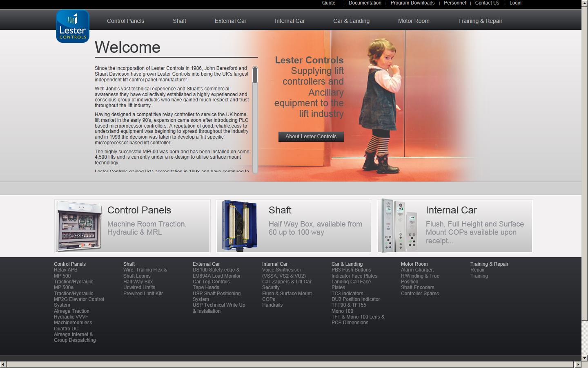
Task: Open the Motor Room navigation menu
Action: coord(414,21)
